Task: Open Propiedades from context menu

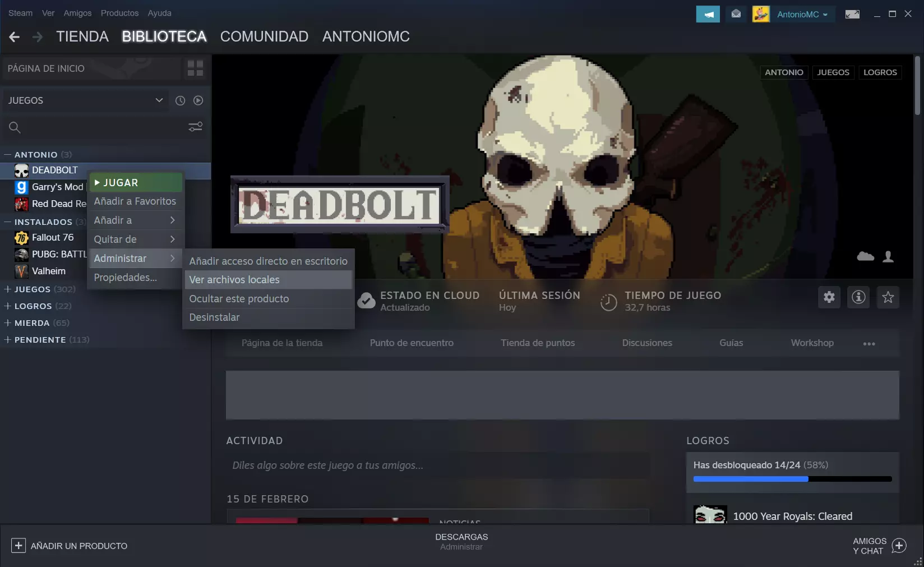Action: tap(136, 278)
